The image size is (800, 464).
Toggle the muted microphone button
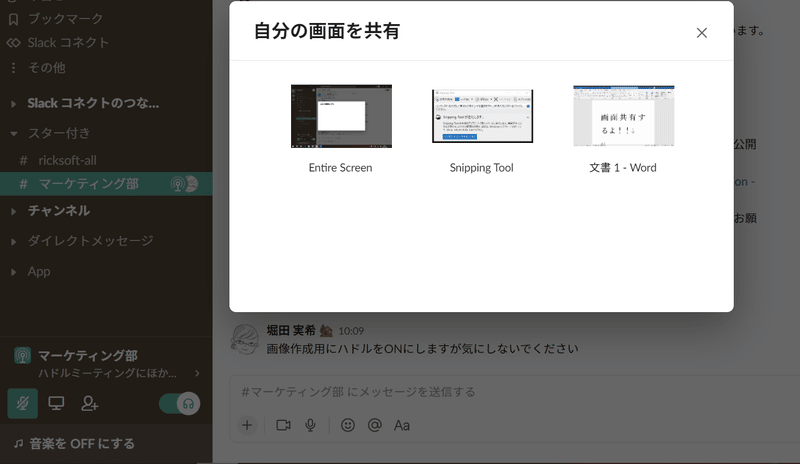[x=22, y=404]
